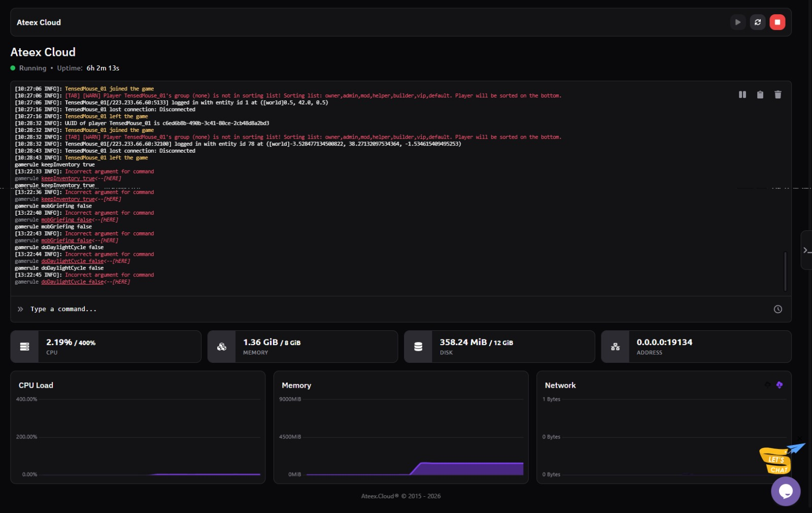Click the last doDaylightCycle false<--[HERE] line
The image size is (812, 513).
point(73,282)
